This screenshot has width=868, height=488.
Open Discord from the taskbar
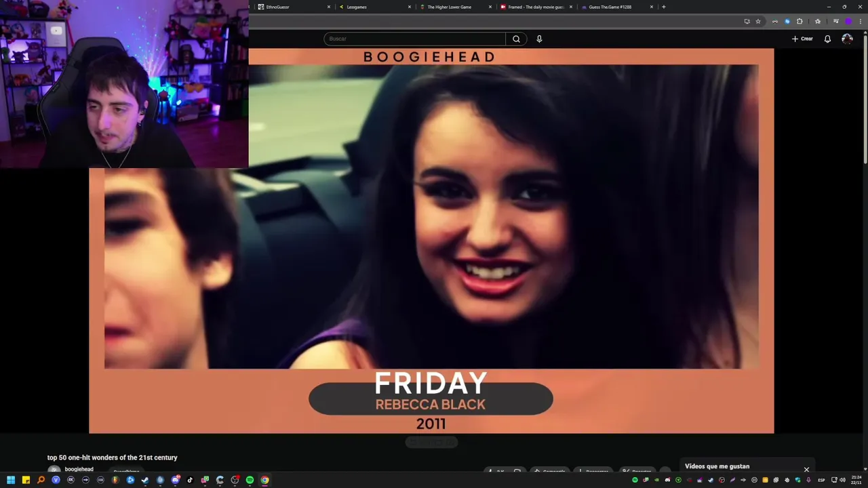click(175, 480)
